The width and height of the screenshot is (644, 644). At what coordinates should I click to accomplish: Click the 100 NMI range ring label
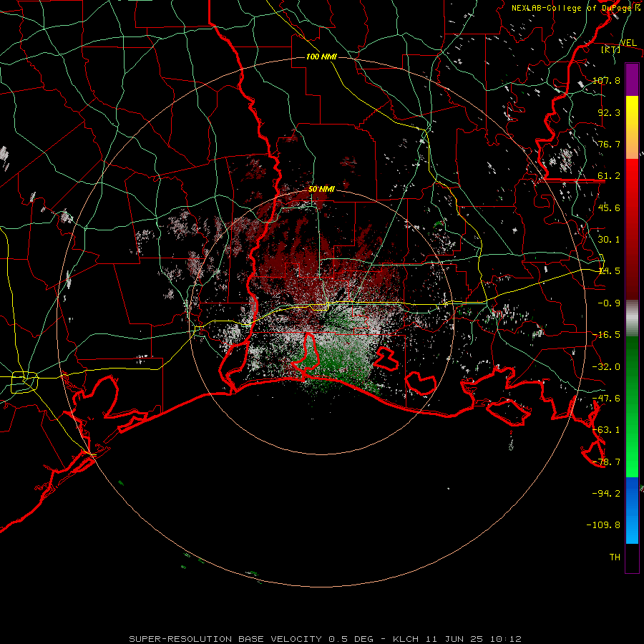(321, 57)
